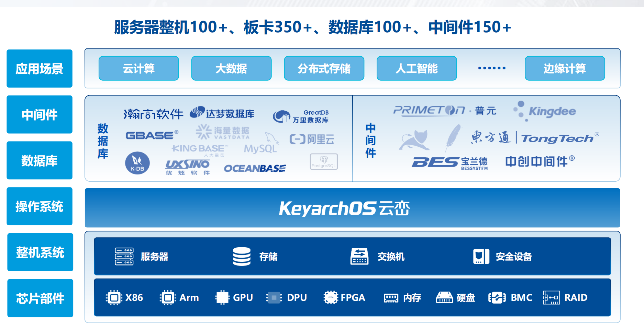The image size is (644, 328).
Task: Select the 交换机 switch icon
Action: point(359,256)
